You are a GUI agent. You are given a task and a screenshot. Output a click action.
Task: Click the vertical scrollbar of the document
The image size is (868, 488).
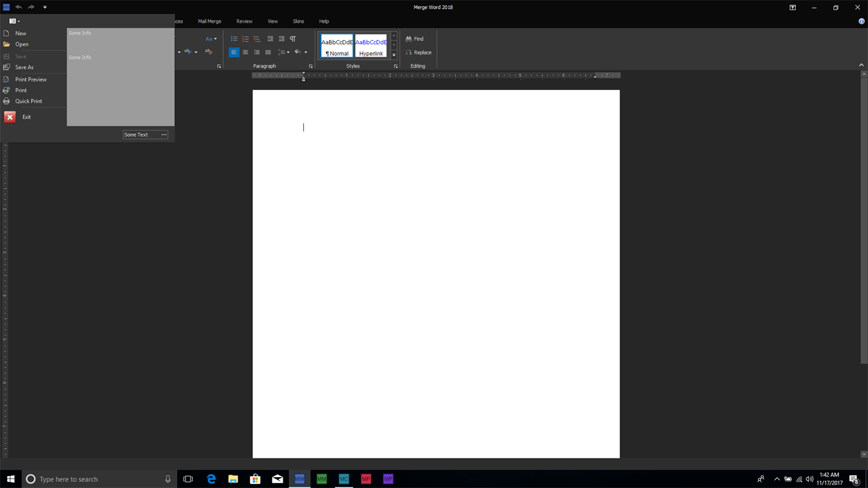864,220
